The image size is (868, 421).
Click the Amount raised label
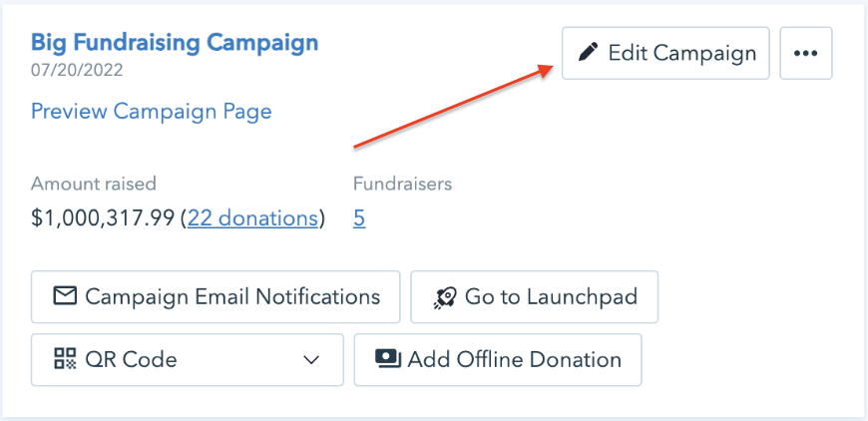click(x=94, y=184)
